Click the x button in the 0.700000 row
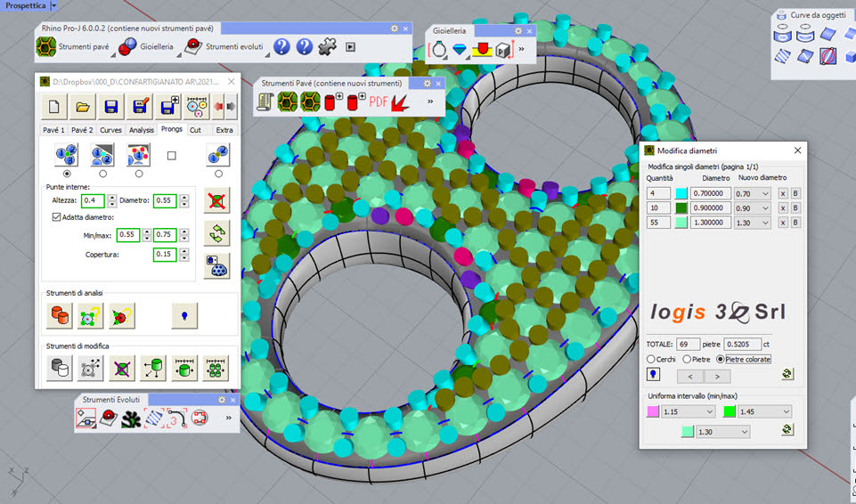856x504 pixels. 783,193
